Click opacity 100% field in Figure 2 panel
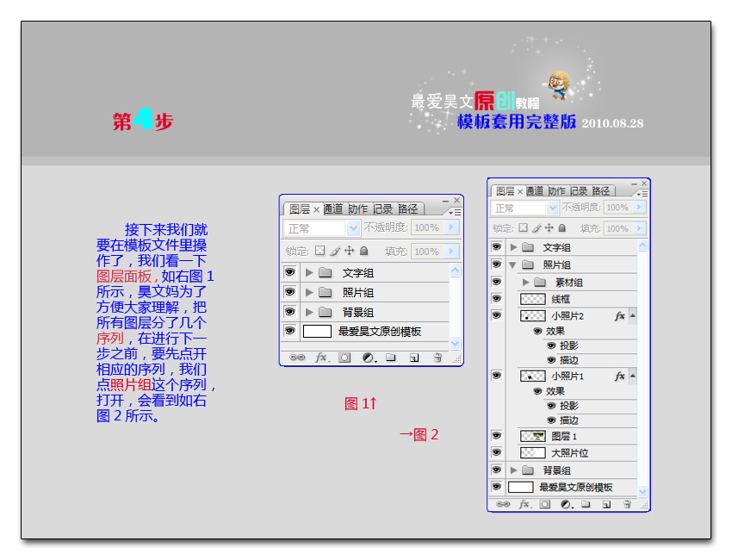 pyautogui.click(x=617, y=207)
